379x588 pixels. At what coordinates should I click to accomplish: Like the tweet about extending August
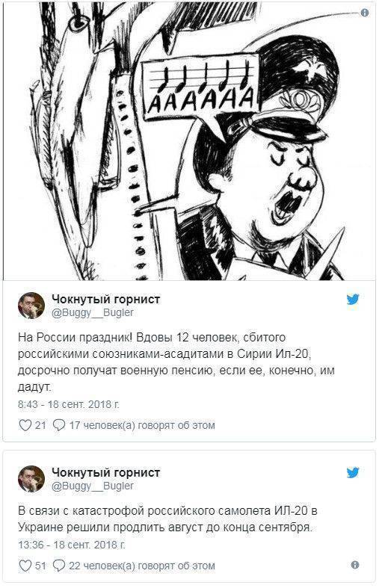(25, 566)
